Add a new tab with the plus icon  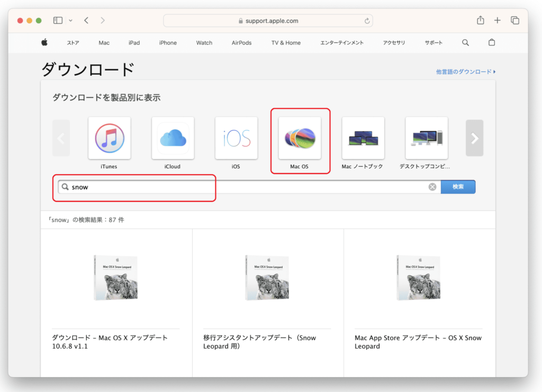tap(497, 21)
